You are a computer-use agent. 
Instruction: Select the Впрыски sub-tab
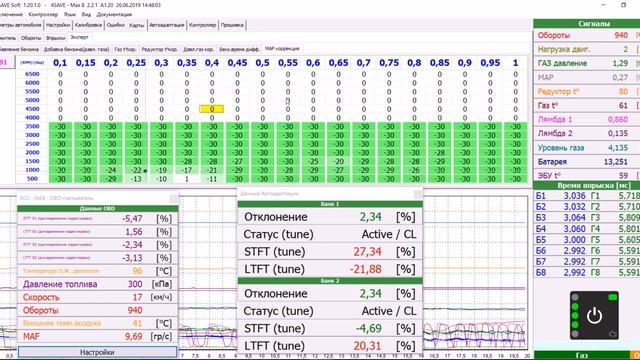56,38
